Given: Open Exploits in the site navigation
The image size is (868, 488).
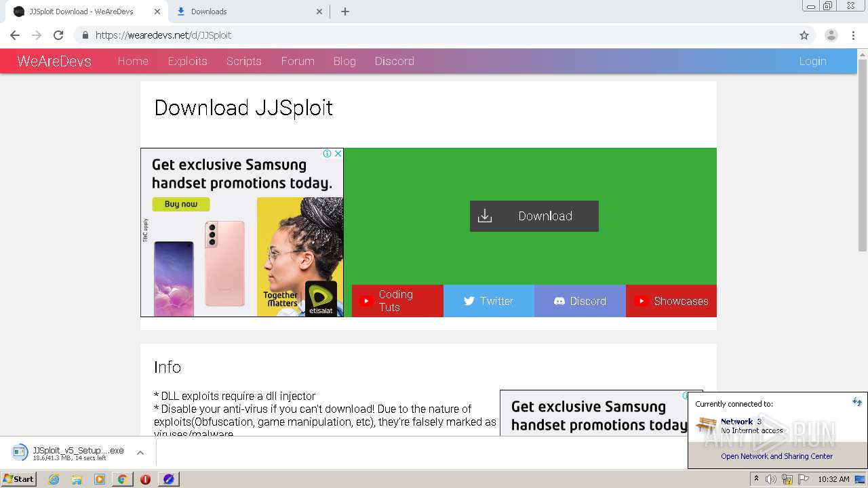Looking at the screenshot, I should tap(187, 61).
